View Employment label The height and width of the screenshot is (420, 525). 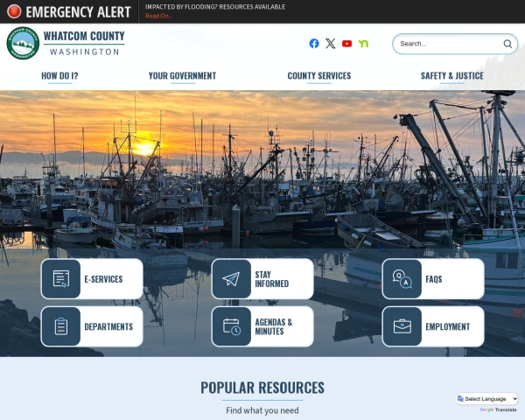(x=448, y=326)
